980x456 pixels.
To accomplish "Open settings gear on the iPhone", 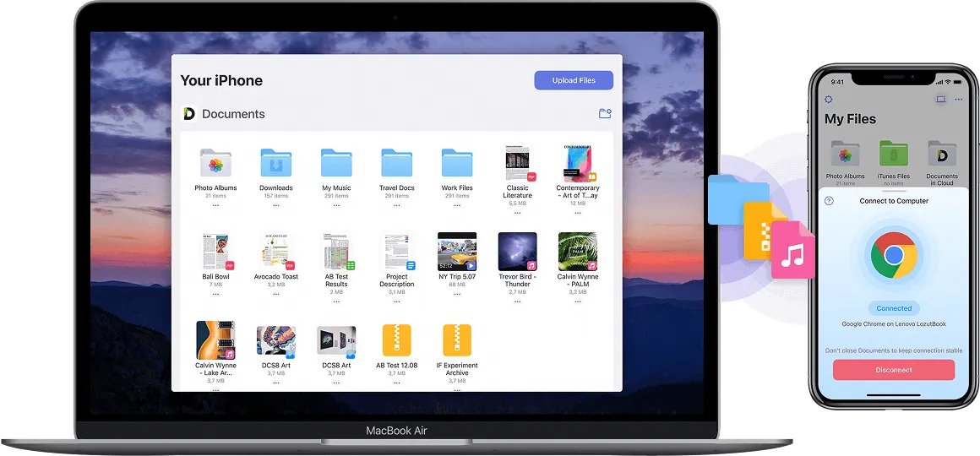I will (829, 100).
